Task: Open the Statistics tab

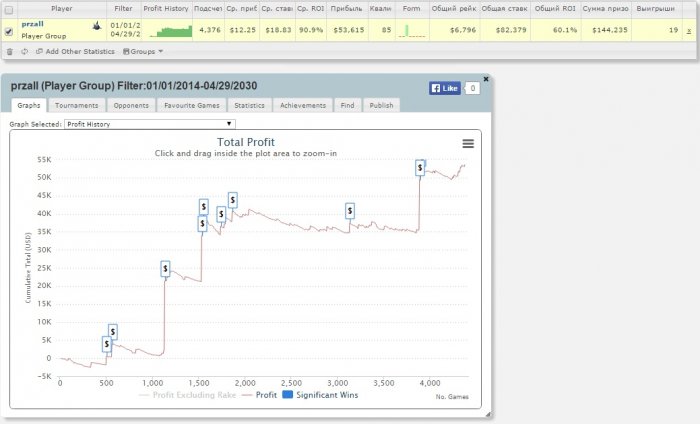Action: pyautogui.click(x=249, y=105)
